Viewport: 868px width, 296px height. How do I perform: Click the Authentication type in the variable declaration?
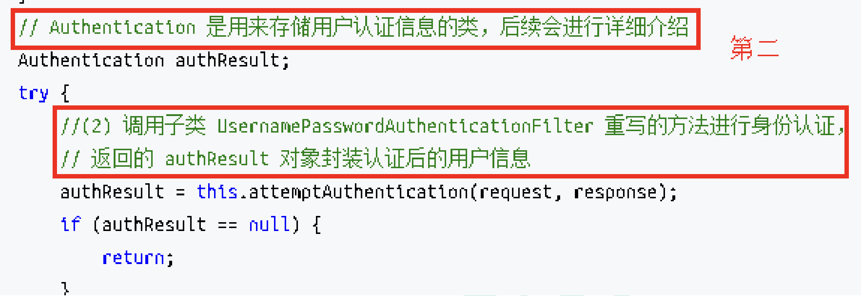(91, 60)
